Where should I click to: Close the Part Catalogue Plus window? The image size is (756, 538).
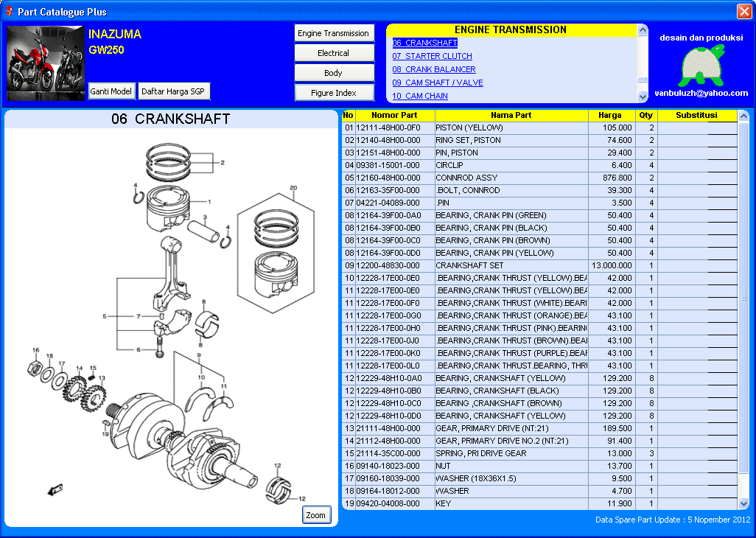(x=744, y=11)
